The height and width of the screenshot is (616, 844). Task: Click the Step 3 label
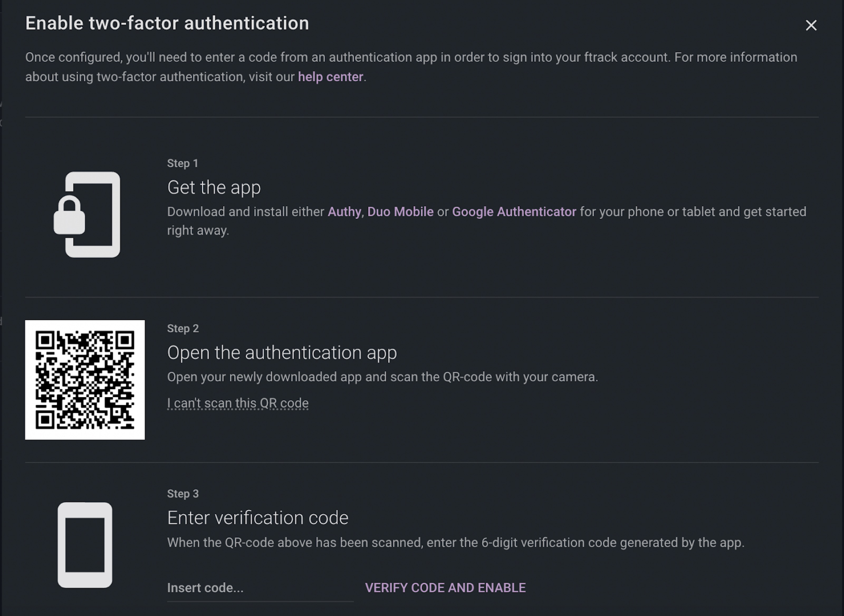coord(183,494)
